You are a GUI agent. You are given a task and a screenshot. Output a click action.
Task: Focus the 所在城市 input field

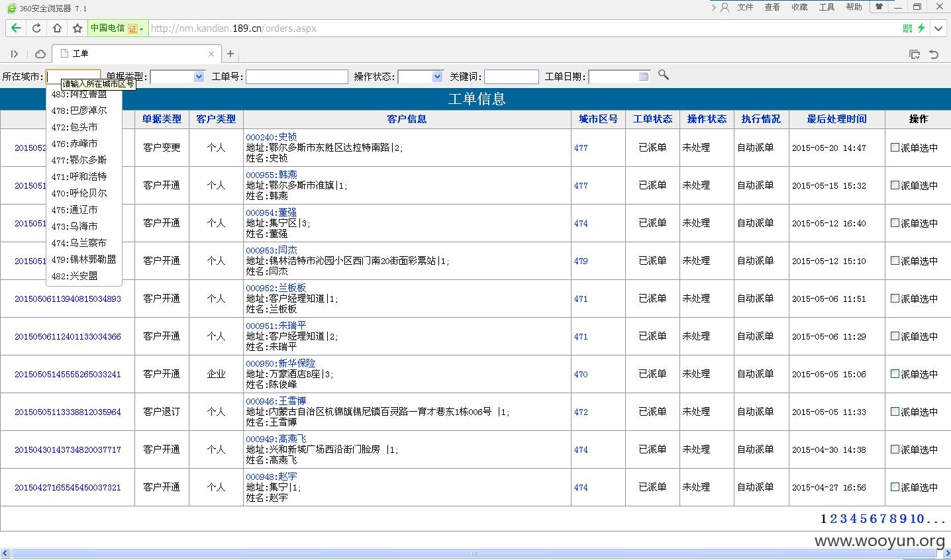pyautogui.click(x=74, y=77)
